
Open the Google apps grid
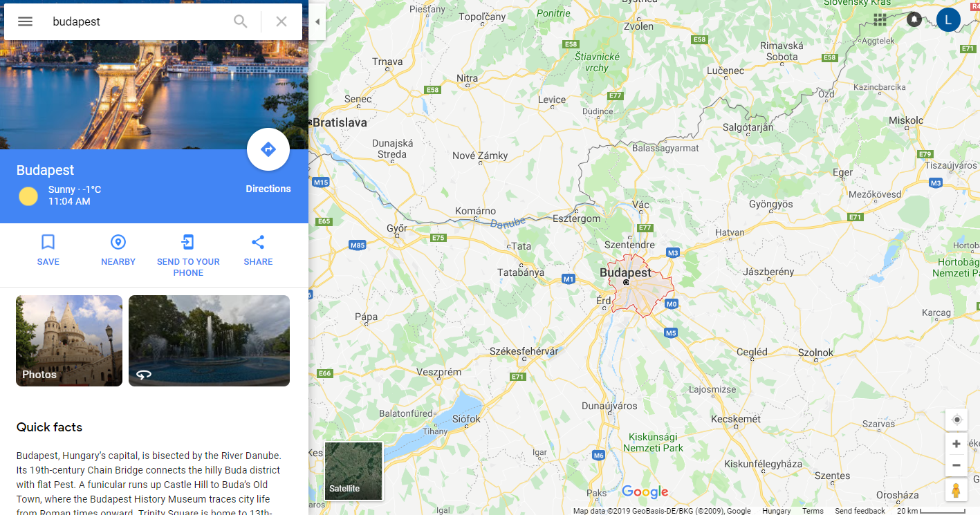(880, 19)
